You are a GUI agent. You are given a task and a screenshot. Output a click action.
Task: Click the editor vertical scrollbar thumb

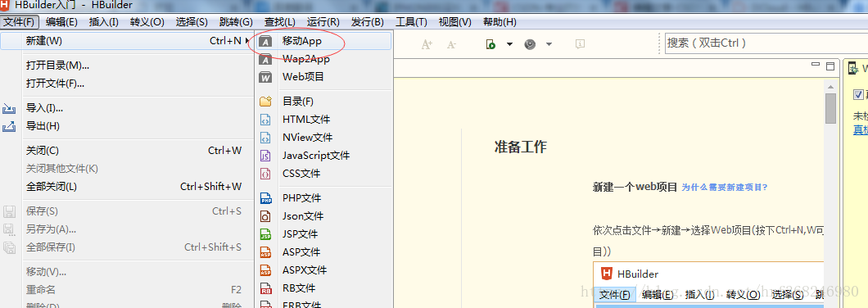pos(830,109)
